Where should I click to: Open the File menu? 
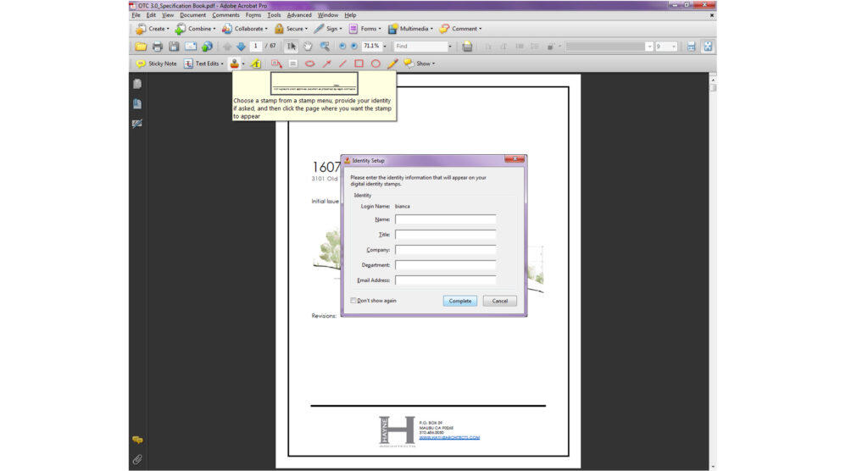(x=136, y=15)
